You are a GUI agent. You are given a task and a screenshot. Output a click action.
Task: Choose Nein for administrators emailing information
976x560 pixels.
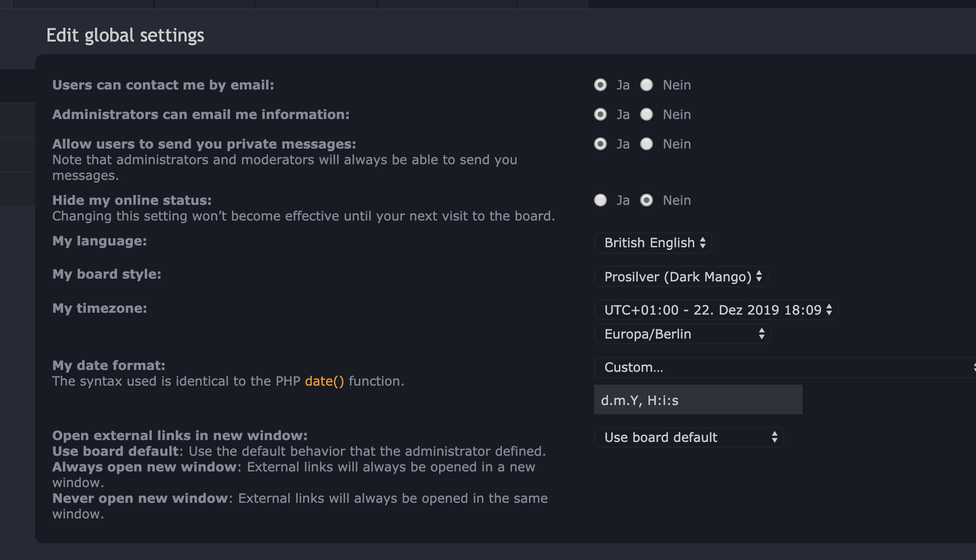[x=647, y=114]
